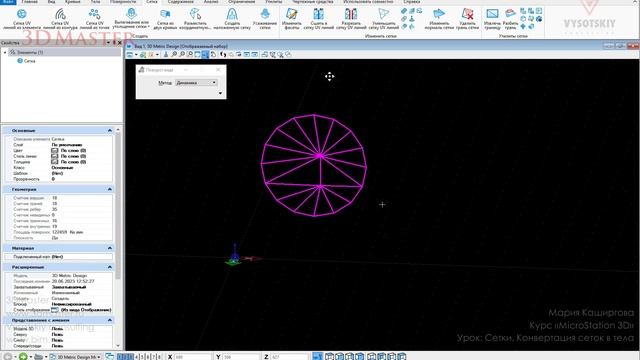This screenshot has width=640, height=360.
Task: Select the Изменить фасеты tool
Action: click(291, 19)
